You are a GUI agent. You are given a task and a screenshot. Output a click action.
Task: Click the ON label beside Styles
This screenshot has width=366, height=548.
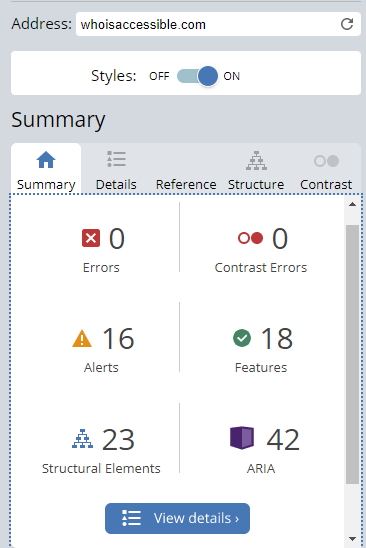231,76
